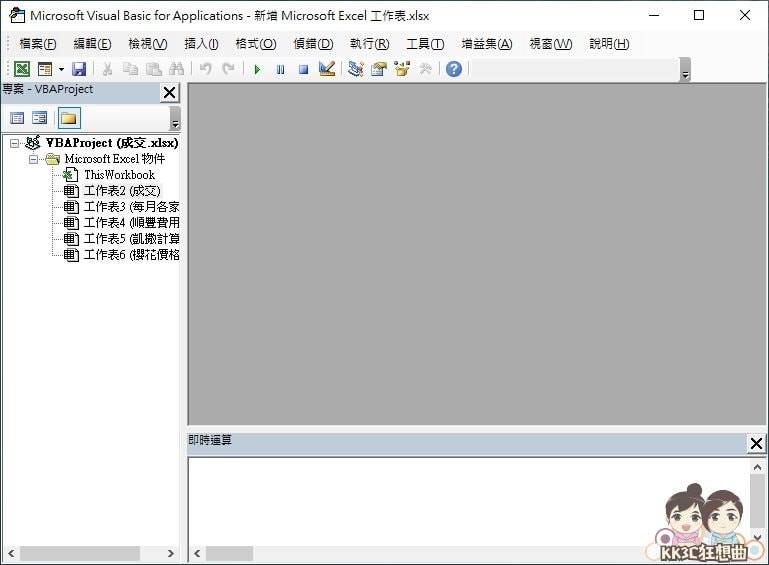Viewport: 769px width, 565px height.
Task: Minimize the VBA editor window
Action: [654, 15]
